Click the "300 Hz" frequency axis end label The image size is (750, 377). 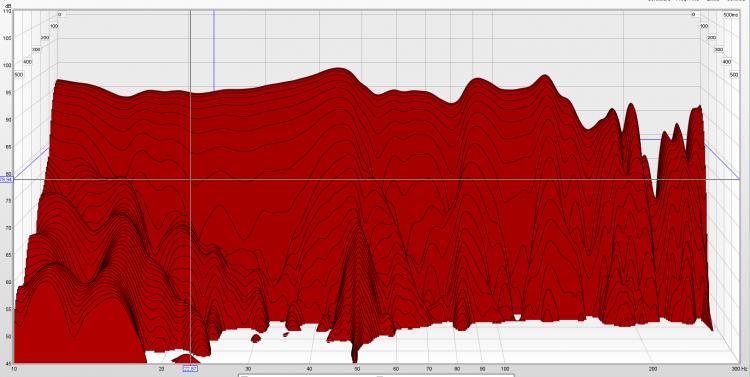pos(740,368)
